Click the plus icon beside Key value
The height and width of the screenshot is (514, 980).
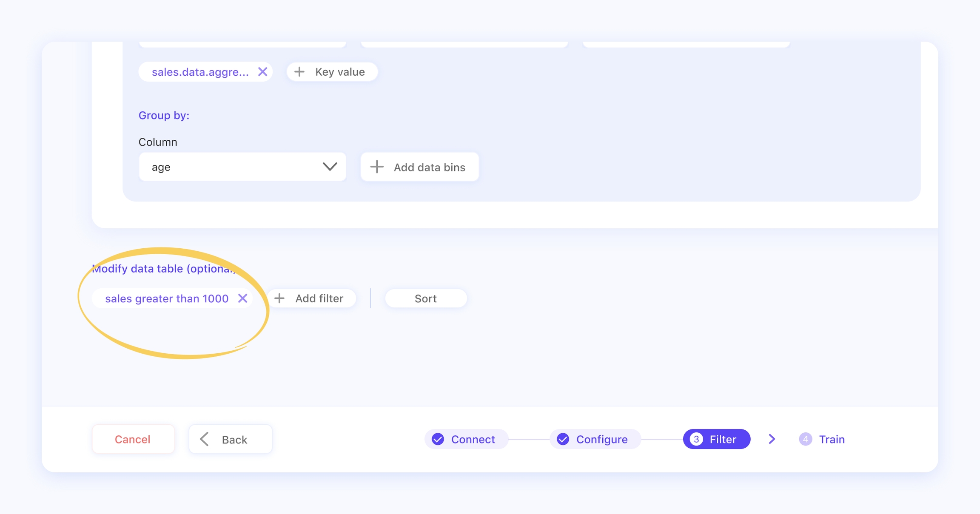click(299, 72)
